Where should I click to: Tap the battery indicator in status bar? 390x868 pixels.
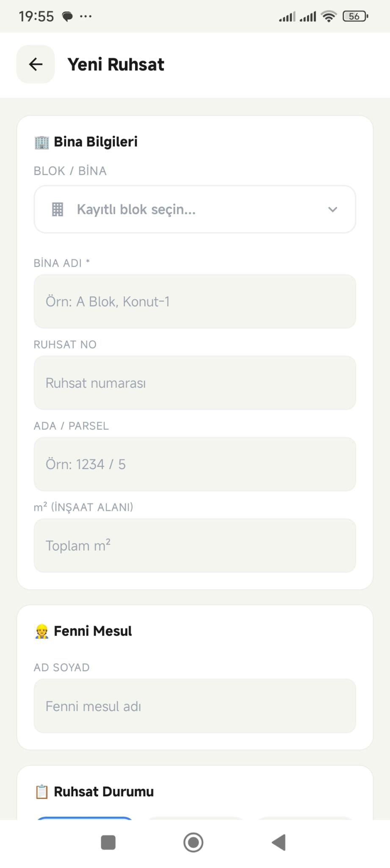355,17
